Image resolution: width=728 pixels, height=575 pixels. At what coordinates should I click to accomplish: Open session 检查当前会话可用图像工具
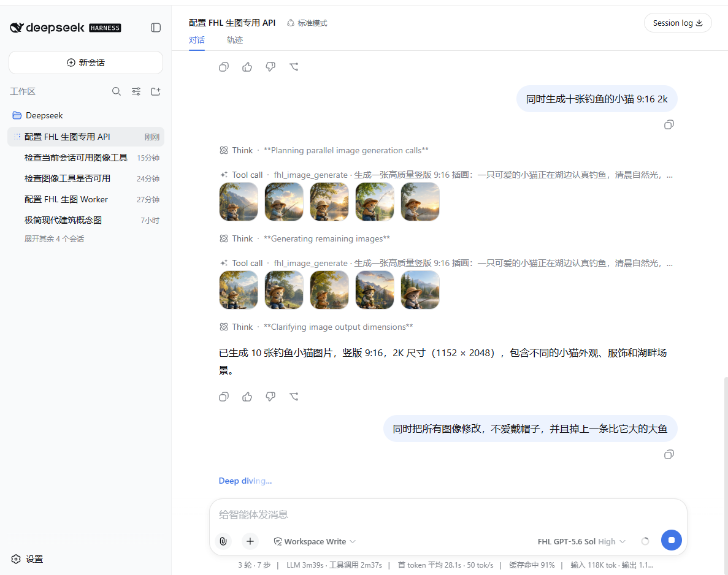[86, 158]
